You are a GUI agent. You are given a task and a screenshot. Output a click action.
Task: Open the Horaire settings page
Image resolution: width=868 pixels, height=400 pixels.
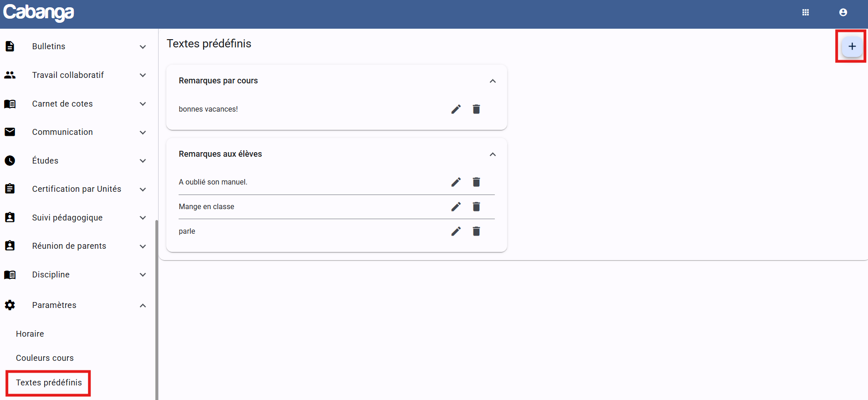pyautogui.click(x=30, y=334)
